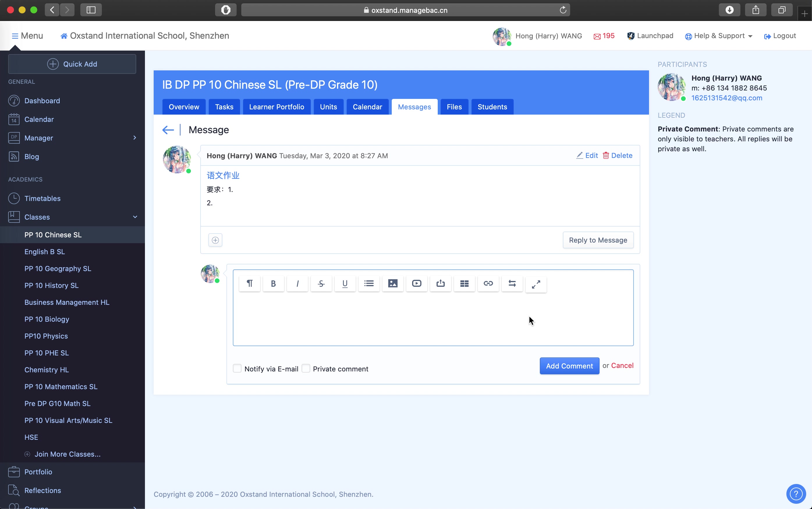Open the email link 1625131542@qq.com
The width and height of the screenshot is (812, 509).
point(726,98)
